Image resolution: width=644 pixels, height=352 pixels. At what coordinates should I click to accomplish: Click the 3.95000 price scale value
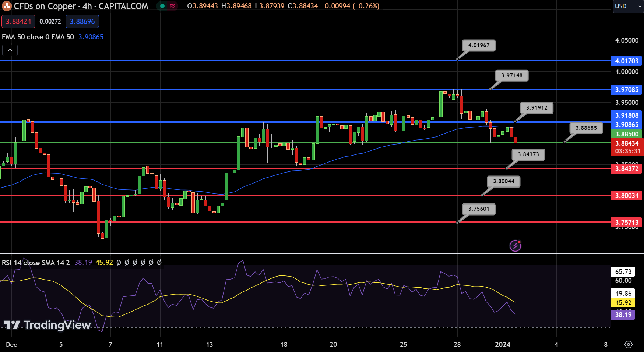point(627,103)
